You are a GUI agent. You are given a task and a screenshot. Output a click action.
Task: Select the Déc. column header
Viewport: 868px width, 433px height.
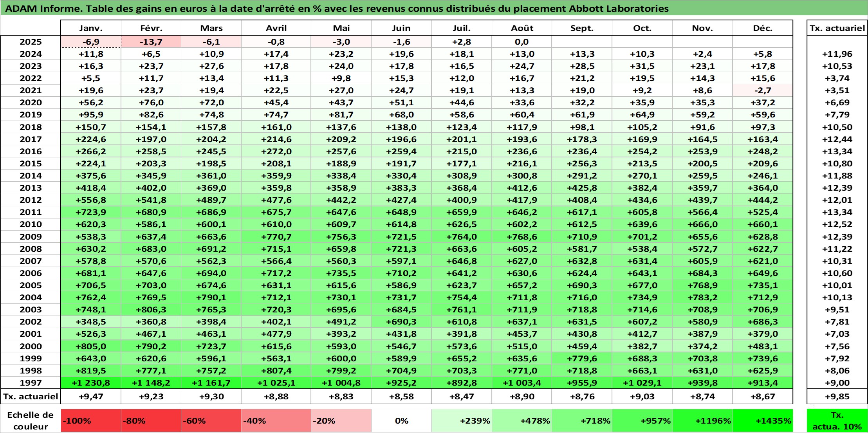(763, 28)
